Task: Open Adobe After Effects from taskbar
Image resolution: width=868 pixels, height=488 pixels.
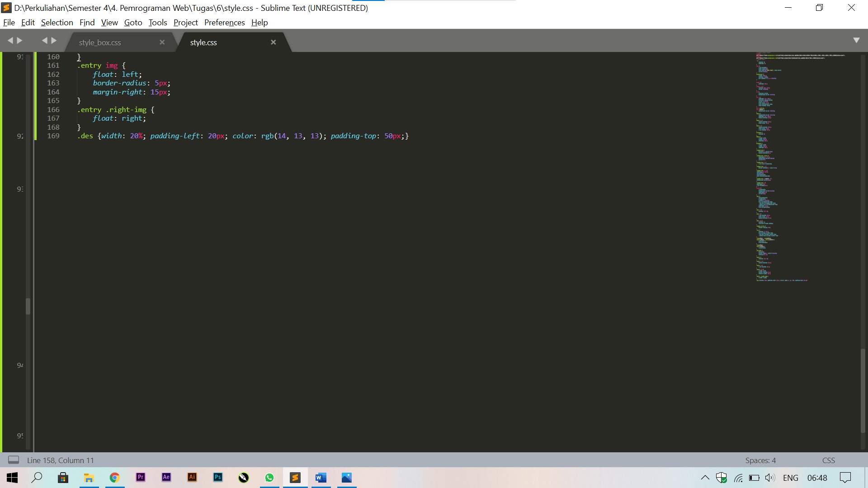Action: [166, 477]
